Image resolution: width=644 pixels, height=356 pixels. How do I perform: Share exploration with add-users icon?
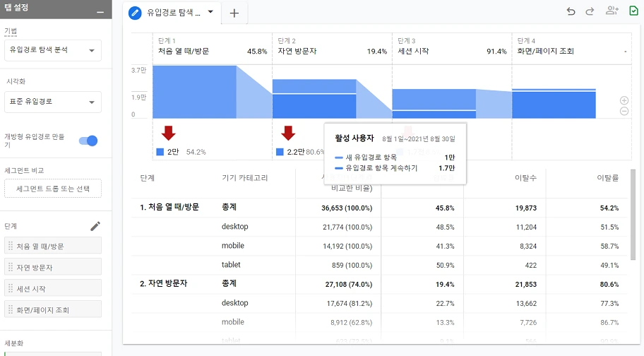click(x=612, y=11)
